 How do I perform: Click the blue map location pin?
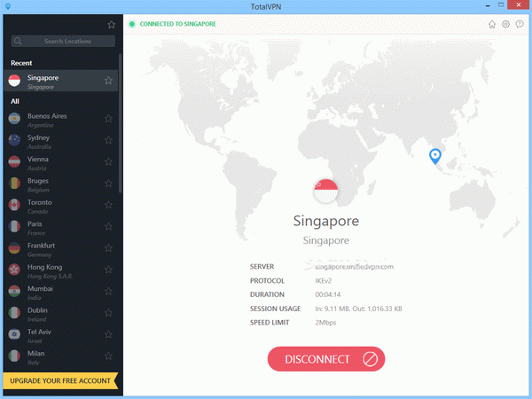click(435, 156)
